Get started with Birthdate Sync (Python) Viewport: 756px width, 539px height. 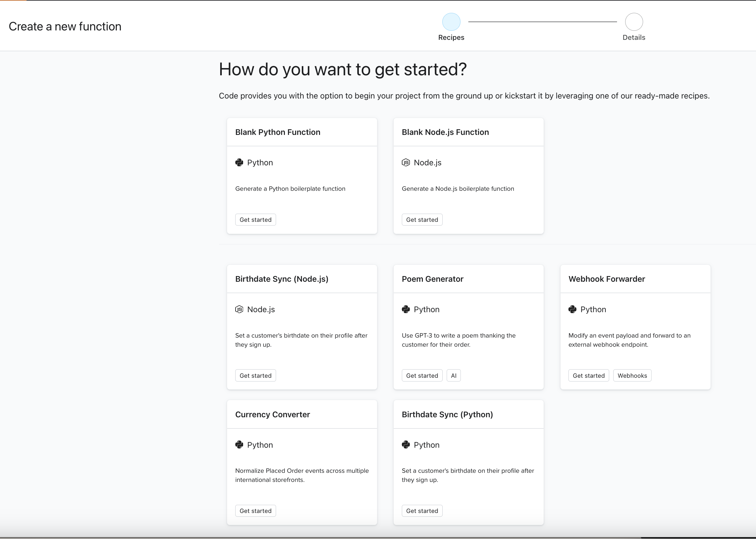(422, 511)
